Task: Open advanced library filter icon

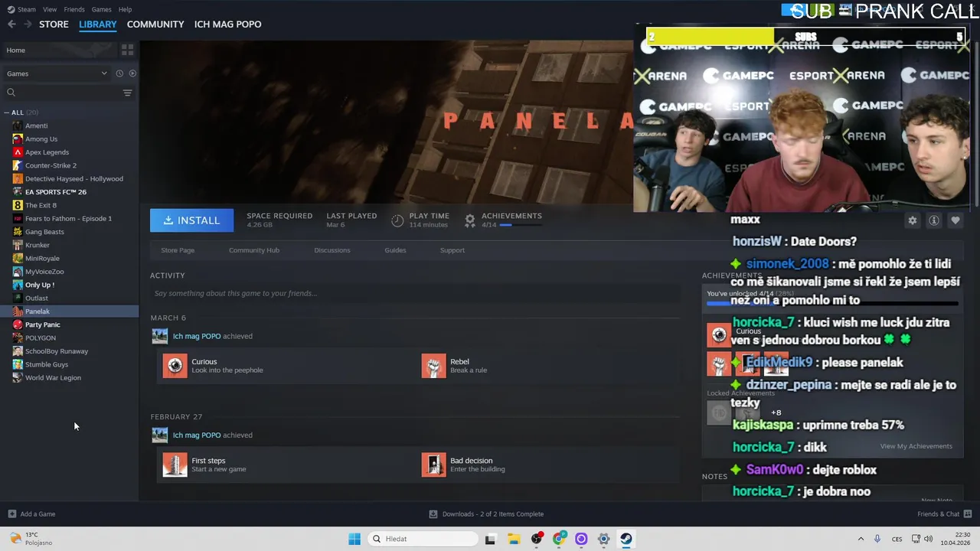Action: 127,93
